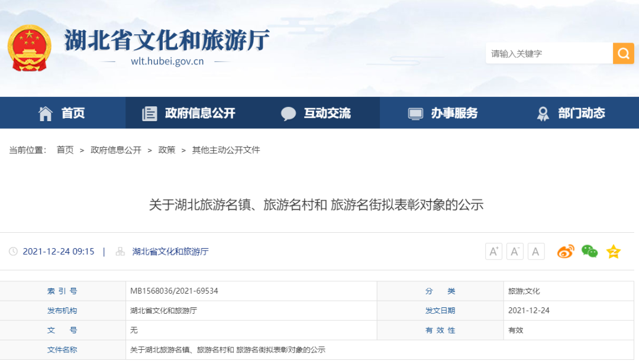Click the 湖北省文化和旅游厅 site title
Viewport: 639px width, 364px height.
(167, 40)
